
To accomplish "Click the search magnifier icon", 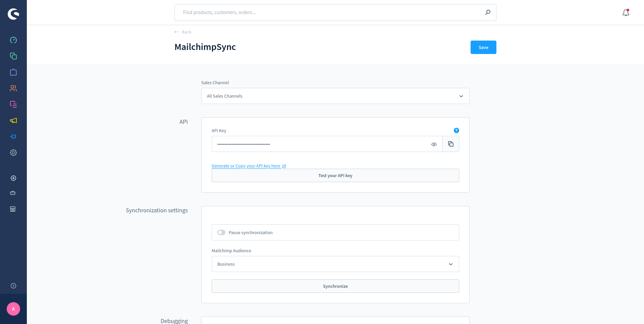I will [x=488, y=12].
